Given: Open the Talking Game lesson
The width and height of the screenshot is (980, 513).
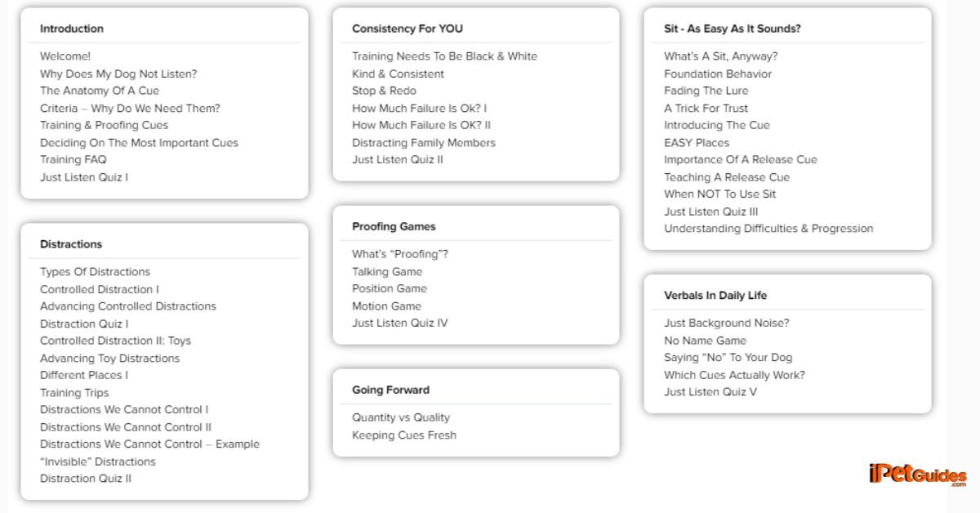Looking at the screenshot, I should pyautogui.click(x=387, y=272).
